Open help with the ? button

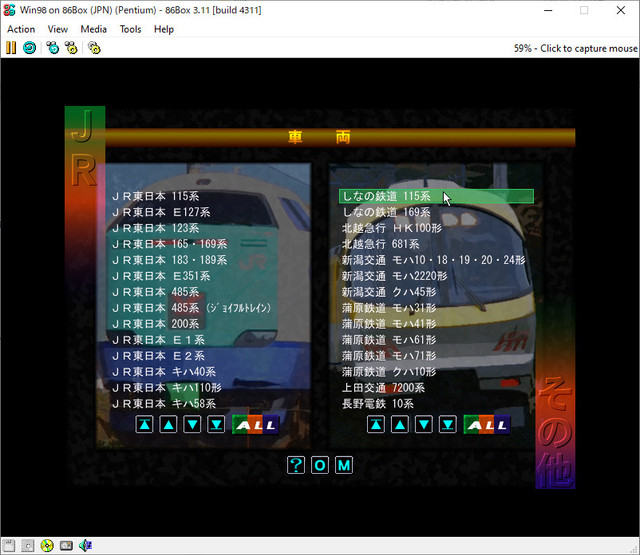(x=296, y=465)
